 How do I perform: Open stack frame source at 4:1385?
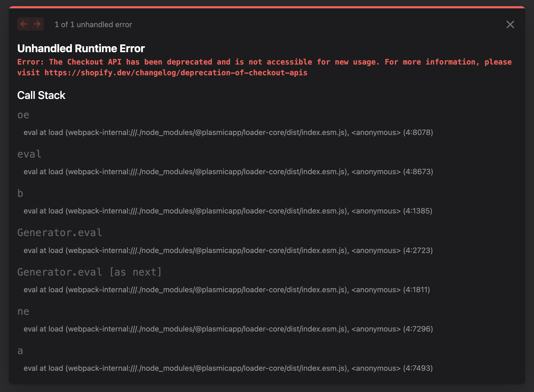pos(228,211)
